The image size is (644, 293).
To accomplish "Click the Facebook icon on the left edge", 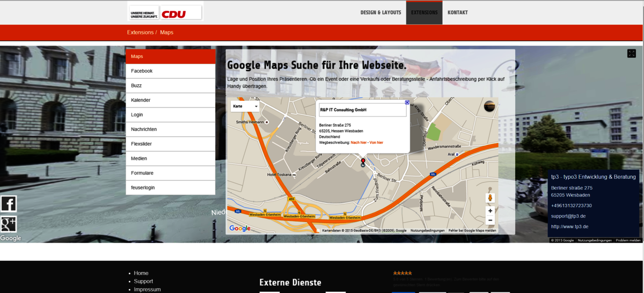I will coord(9,204).
